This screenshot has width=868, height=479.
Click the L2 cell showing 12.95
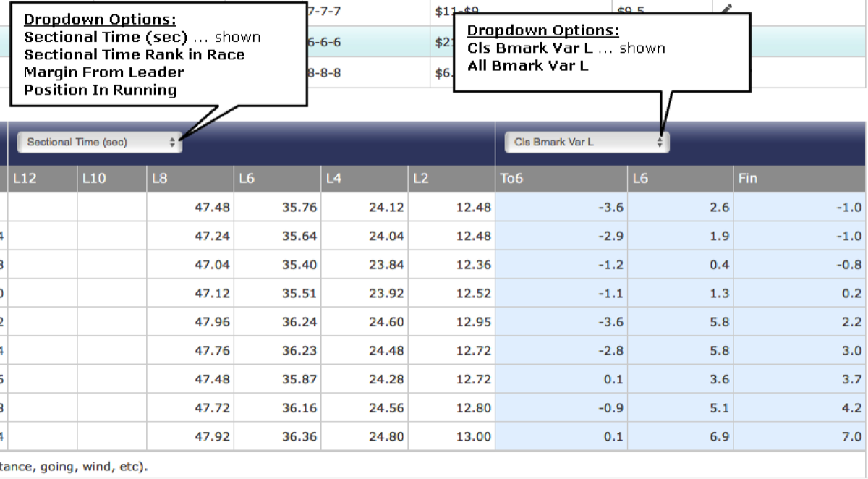tap(451, 323)
